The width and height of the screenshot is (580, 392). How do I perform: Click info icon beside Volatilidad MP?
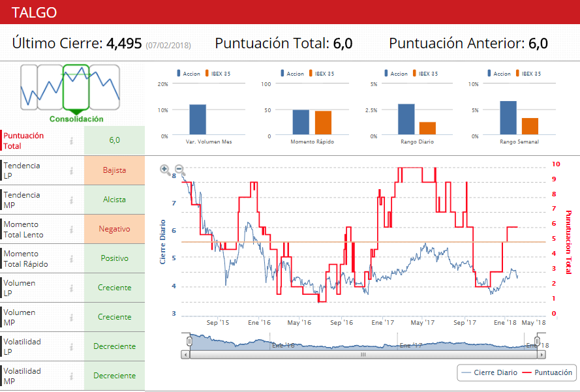72,376
